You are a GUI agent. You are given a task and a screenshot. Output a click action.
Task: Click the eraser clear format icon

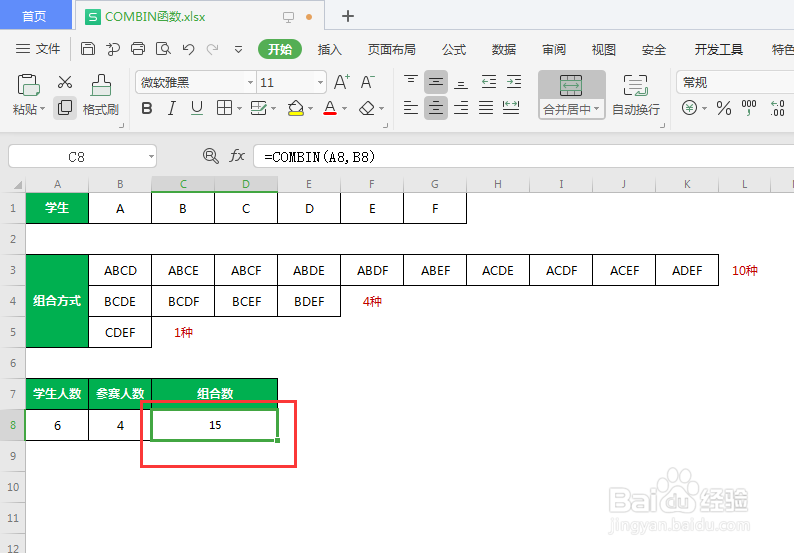click(367, 108)
